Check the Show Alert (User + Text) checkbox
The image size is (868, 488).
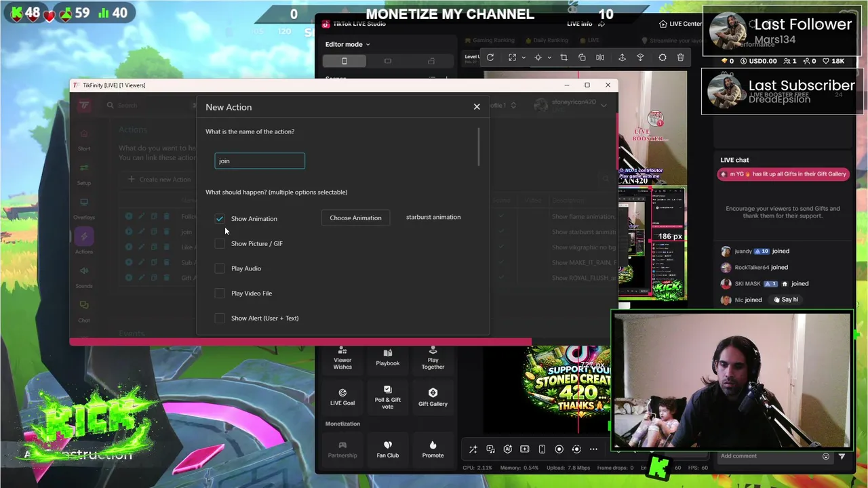[x=220, y=319]
